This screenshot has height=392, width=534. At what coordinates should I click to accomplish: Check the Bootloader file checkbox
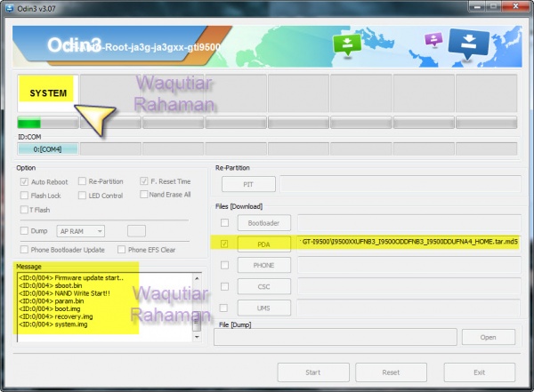click(224, 222)
